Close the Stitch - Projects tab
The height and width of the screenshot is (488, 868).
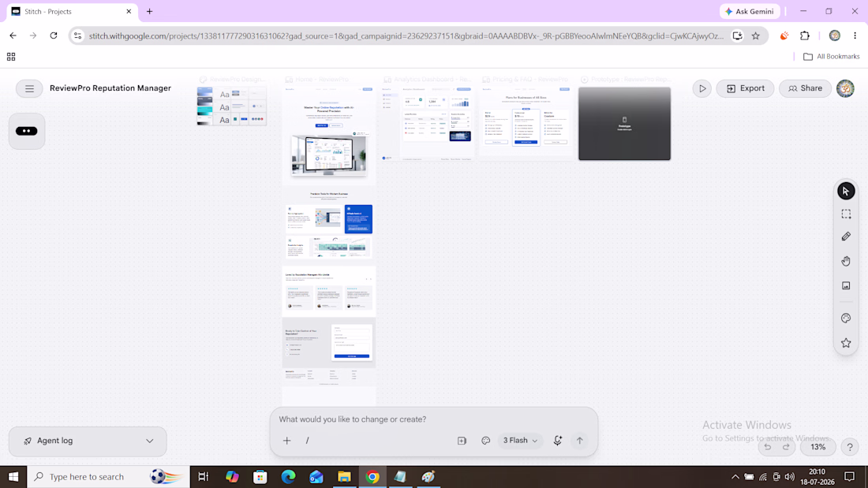point(129,11)
